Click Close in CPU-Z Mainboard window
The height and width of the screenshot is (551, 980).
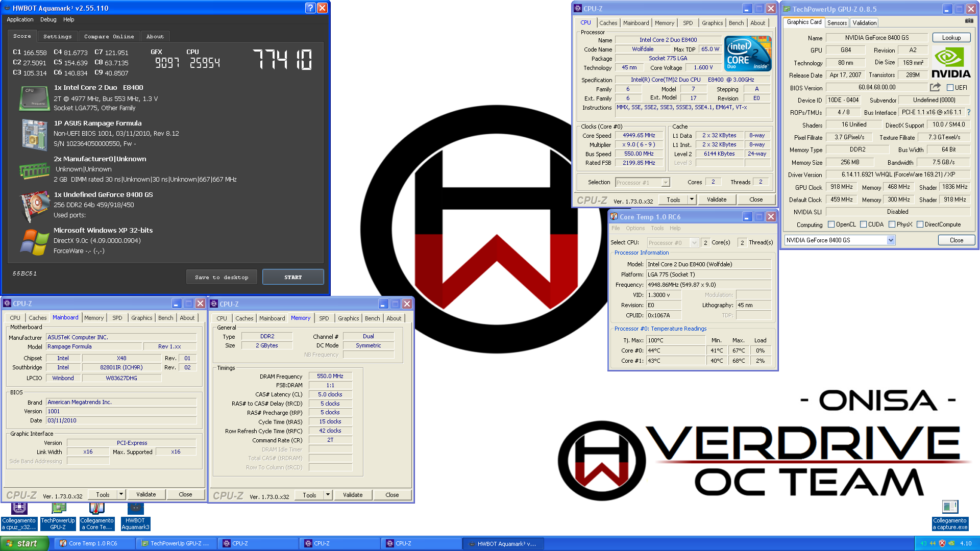click(x=185, y=494)
